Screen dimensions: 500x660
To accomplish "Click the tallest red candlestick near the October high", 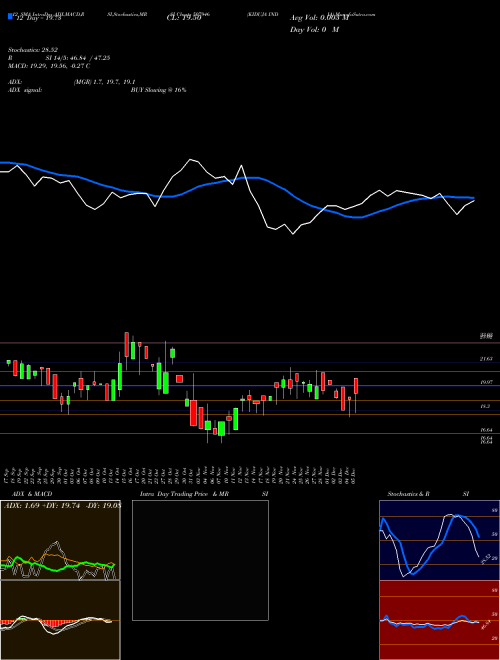I will [x=126, y=344].
